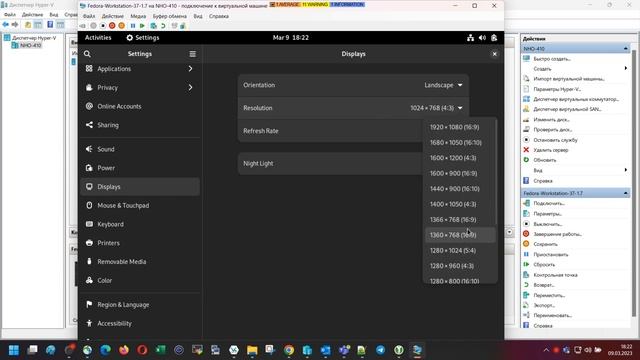Click the Checkpoint icon in VM toolbar

coord(153,26)
